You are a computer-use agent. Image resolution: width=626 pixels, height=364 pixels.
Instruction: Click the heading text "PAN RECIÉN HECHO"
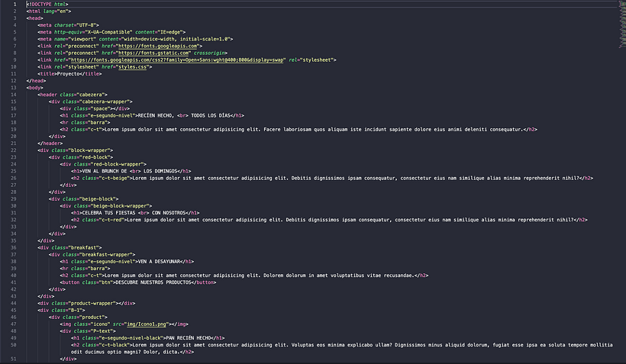point(188,338)
